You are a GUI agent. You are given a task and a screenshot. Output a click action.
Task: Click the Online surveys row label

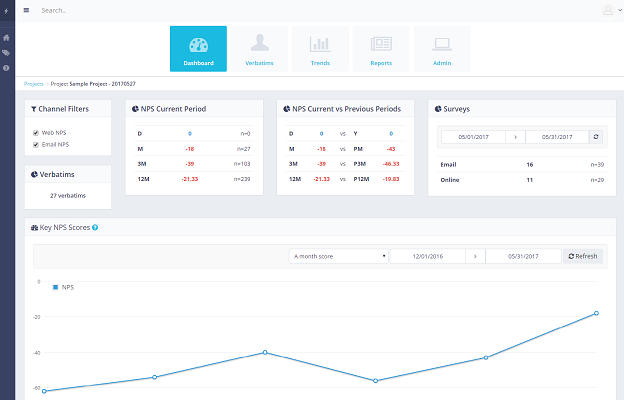pyautogui.click(x=450, y=180)
